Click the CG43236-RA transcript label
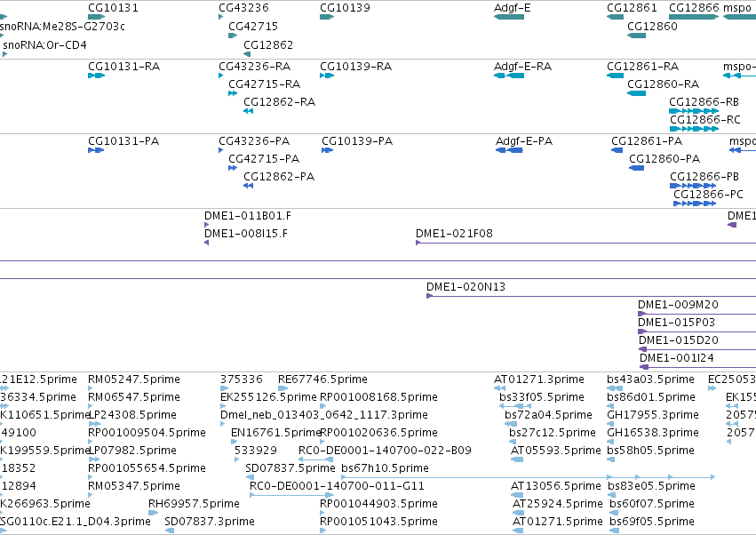Viewport: 756px width, 535px height. pyautogui.click(x=255, y=66)
